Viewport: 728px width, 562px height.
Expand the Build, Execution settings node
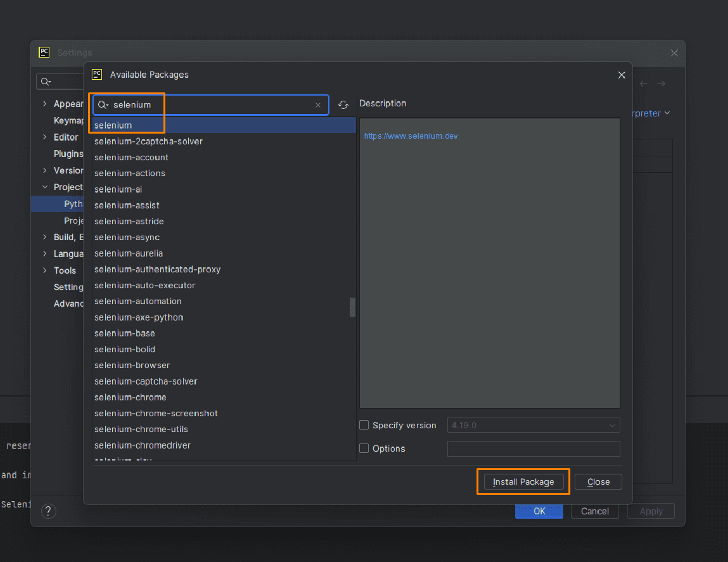pos(45,237)
